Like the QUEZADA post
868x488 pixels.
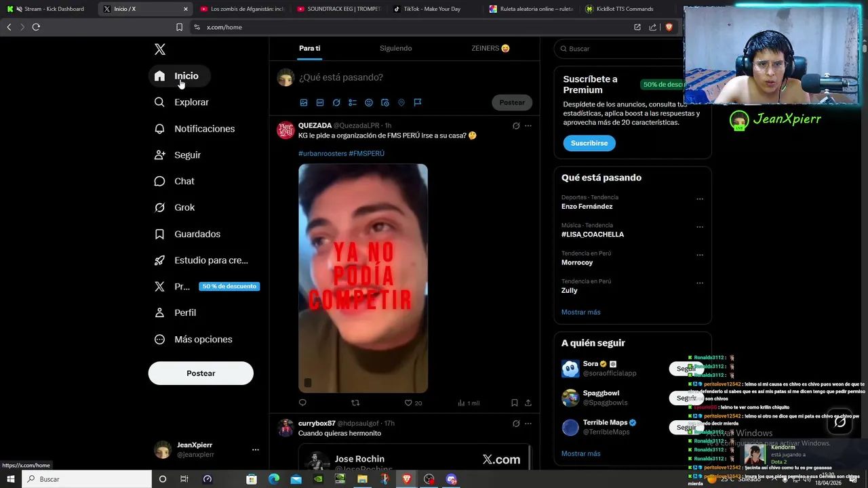(x=413, y=403)
